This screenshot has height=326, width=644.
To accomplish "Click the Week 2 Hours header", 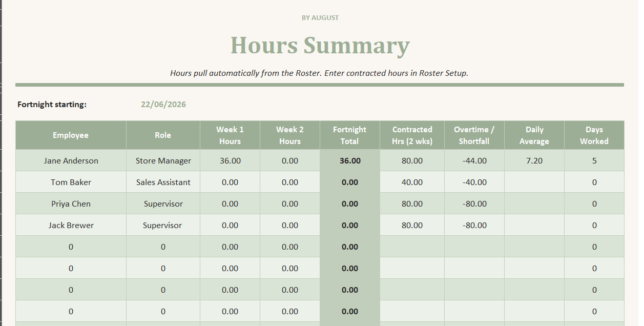I will (290, 135).
